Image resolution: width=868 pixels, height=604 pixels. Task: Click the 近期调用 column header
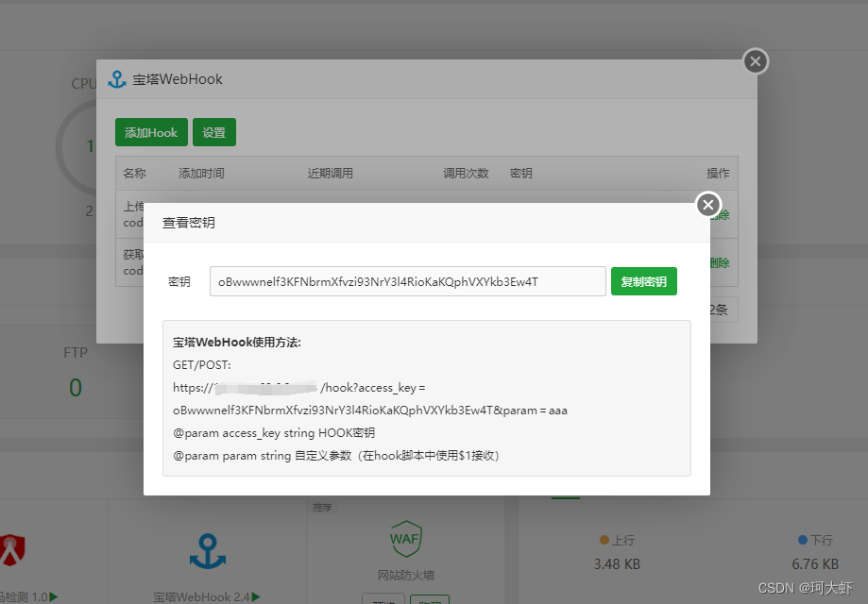pyautogui.click(x=331, y=173)
